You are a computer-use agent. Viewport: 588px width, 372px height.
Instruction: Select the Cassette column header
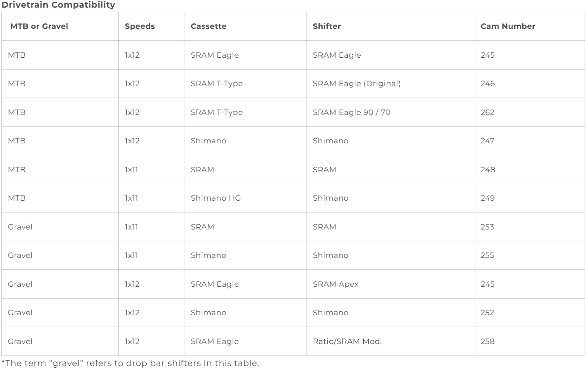(208, 26)
